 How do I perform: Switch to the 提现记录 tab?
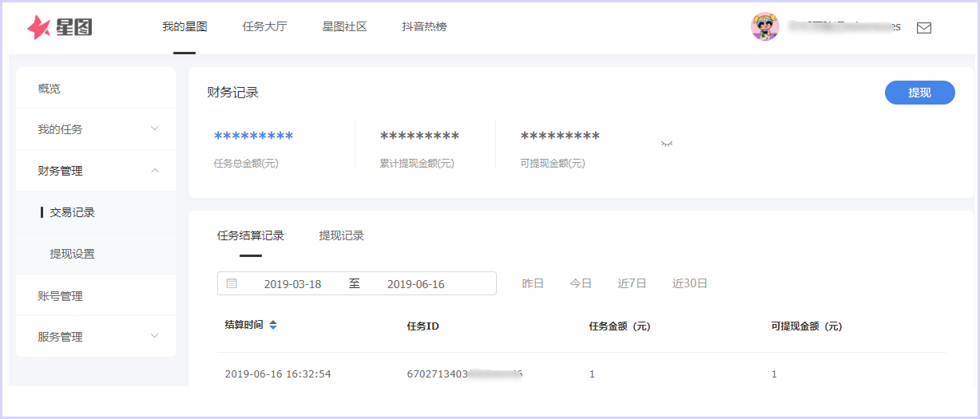pos(341,235)
